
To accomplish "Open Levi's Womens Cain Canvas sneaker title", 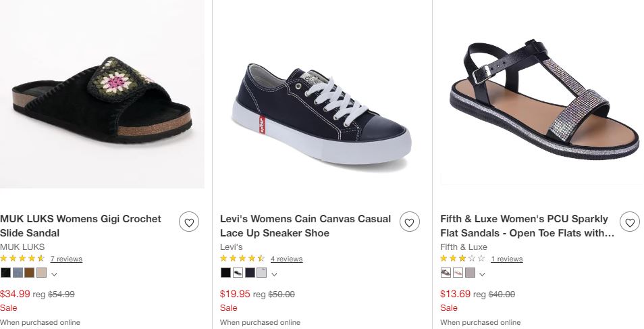I will tap(305, 226).
